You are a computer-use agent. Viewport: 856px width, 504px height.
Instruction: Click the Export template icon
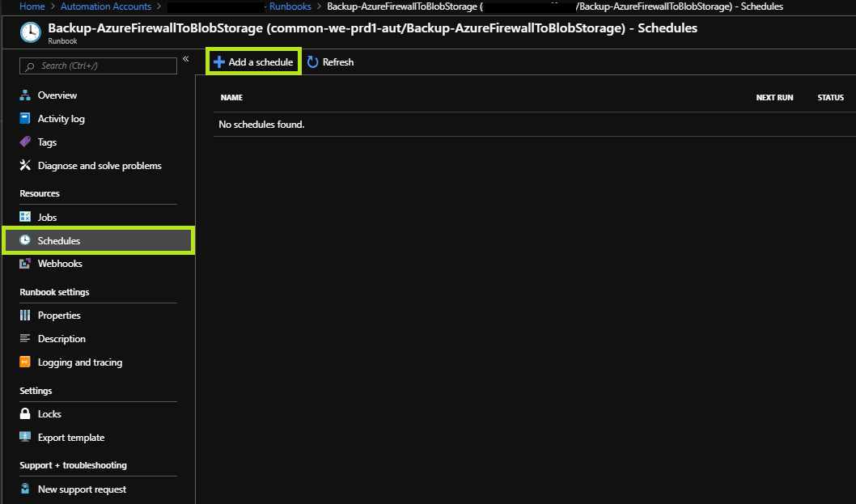[25, 437]
